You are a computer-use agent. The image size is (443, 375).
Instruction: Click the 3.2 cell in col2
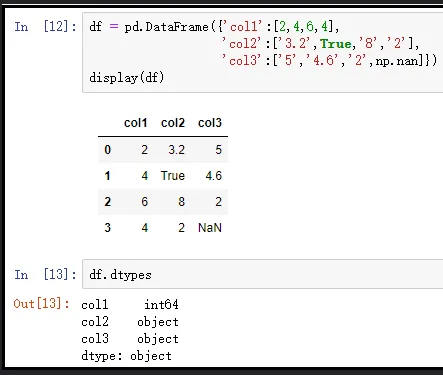tap(176, 150)
